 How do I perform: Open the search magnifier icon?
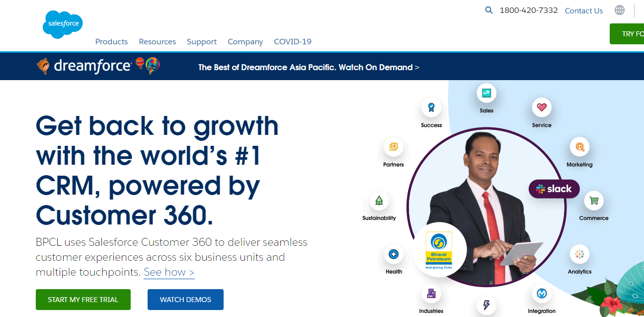(489, 10)
